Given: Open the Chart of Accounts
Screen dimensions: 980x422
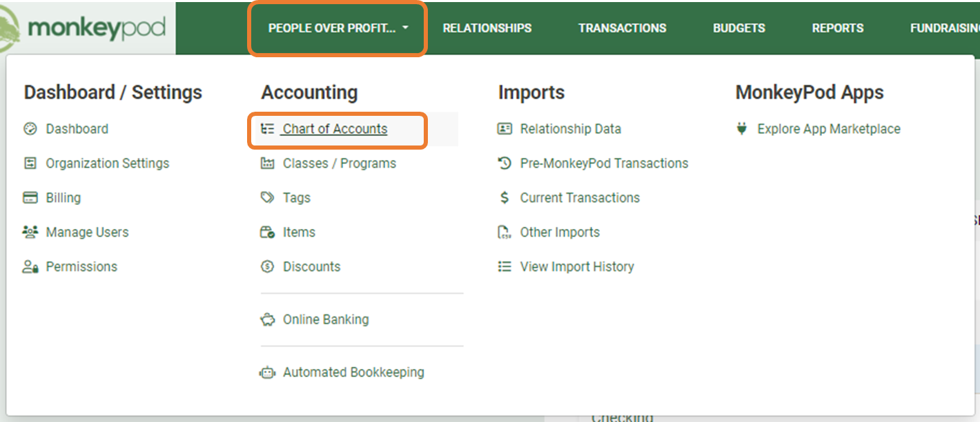Looking at the screenshot, I should (x=335, y=129).
